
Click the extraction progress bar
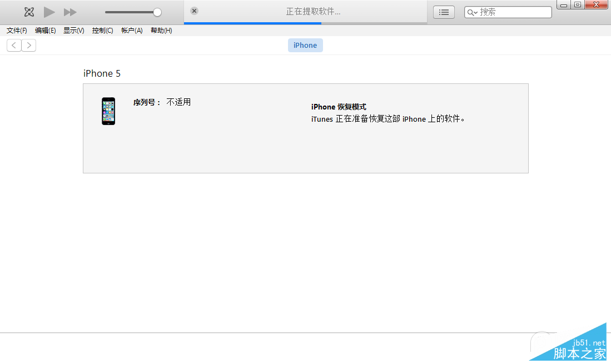pos(306,23)
